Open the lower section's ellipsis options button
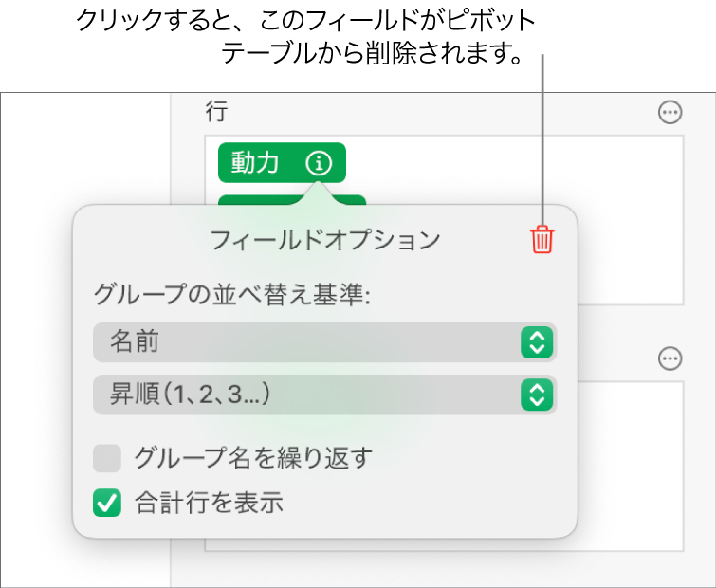Viewport: 716px width, 588px height. coord(670,358)
